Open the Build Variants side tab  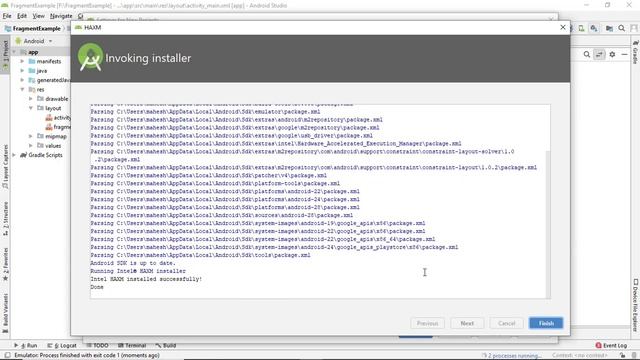click(x=5, y=312)
